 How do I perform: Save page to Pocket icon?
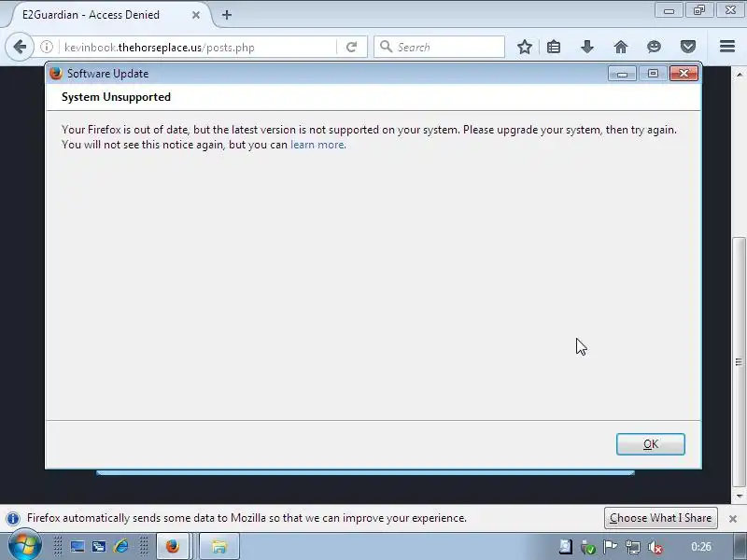coord(687,47)
